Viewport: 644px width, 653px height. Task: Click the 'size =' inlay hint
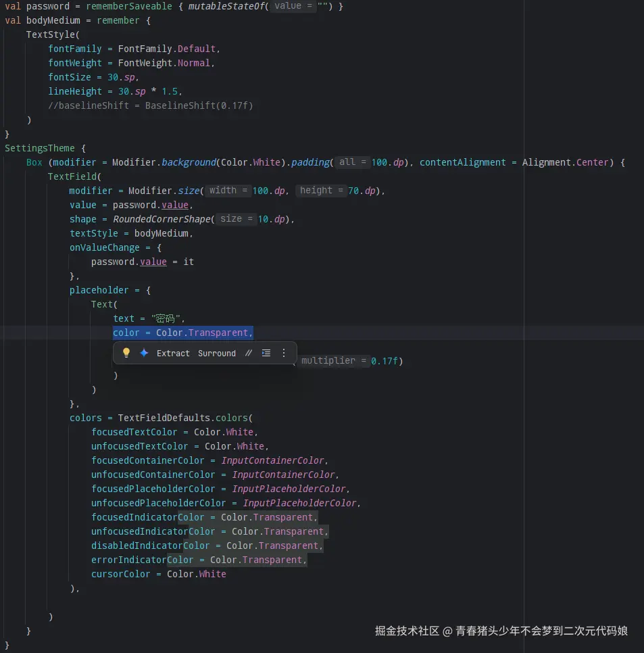(236, 218)
